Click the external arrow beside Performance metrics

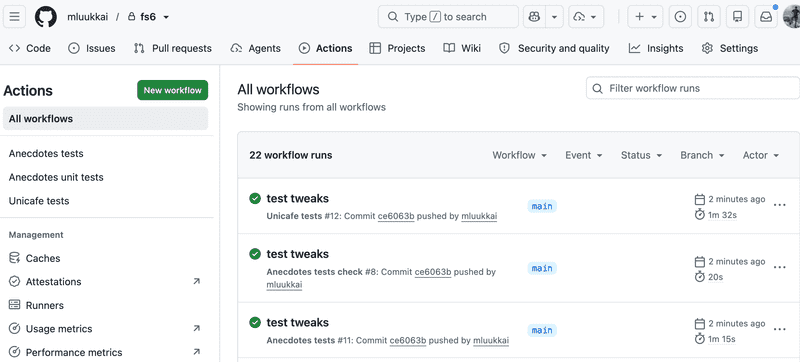[x=196, y=352]
